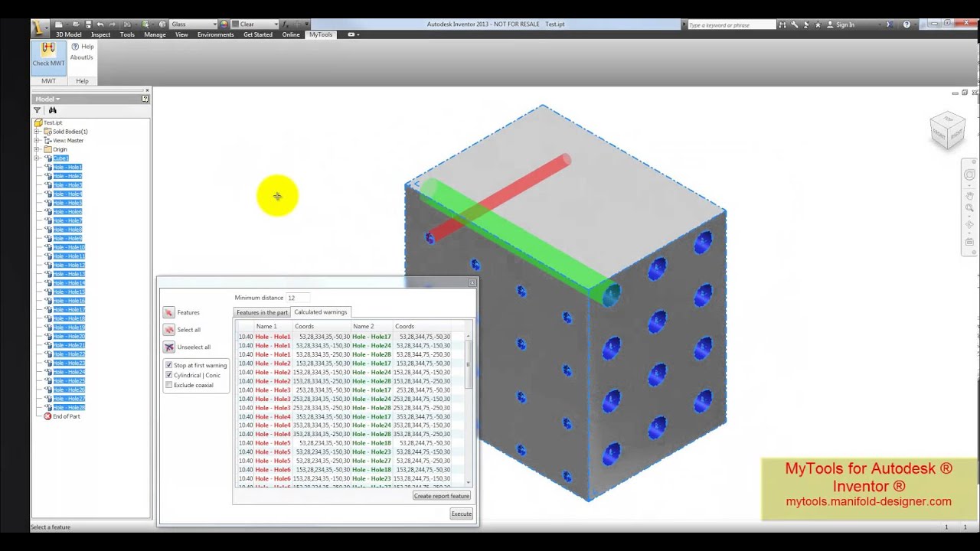Click End of Part marker in browser
Viewport: 980px width, 551px height.
tap(66, 416)
